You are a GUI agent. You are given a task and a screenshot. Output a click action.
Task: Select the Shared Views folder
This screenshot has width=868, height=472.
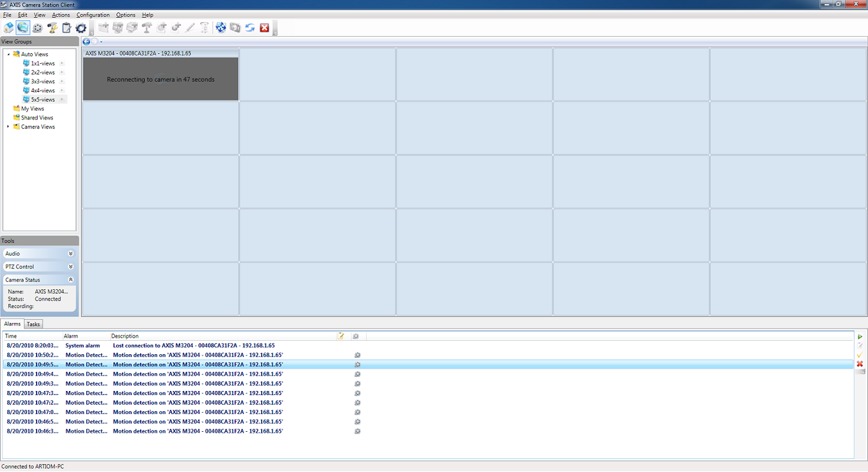(37, 118)
